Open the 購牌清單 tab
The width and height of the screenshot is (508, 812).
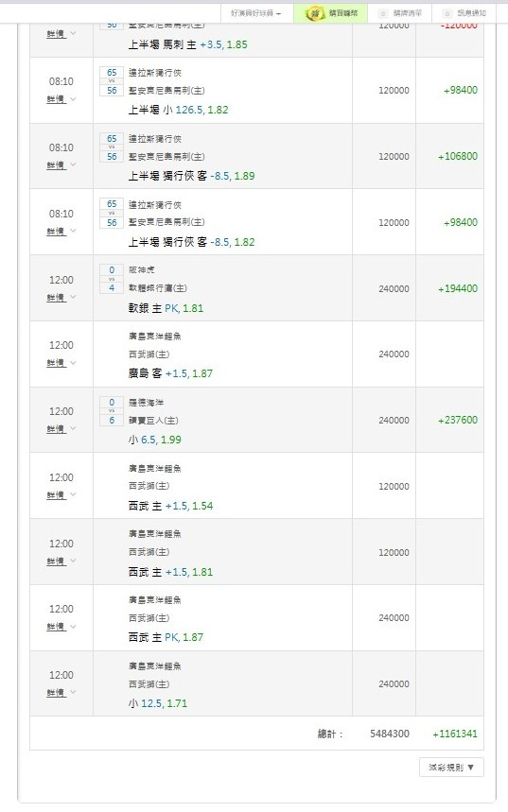[x=401, y=13]
